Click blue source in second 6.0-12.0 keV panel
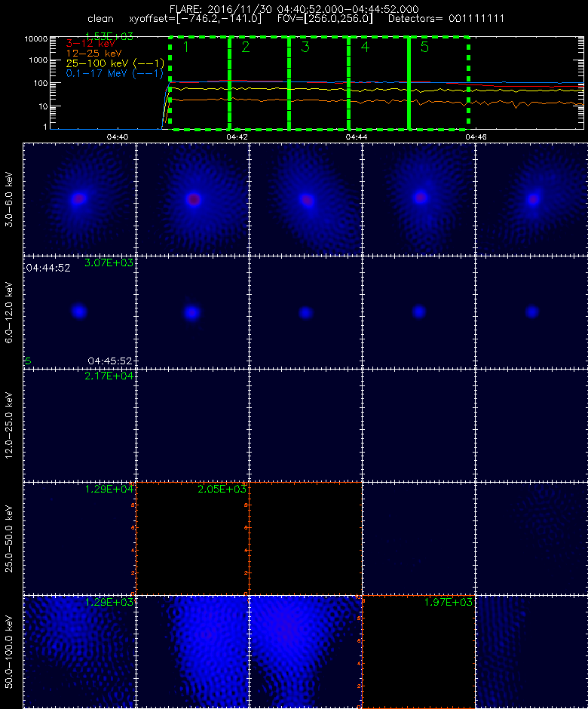Screen dimensions: 588x709 coord(192,312)
